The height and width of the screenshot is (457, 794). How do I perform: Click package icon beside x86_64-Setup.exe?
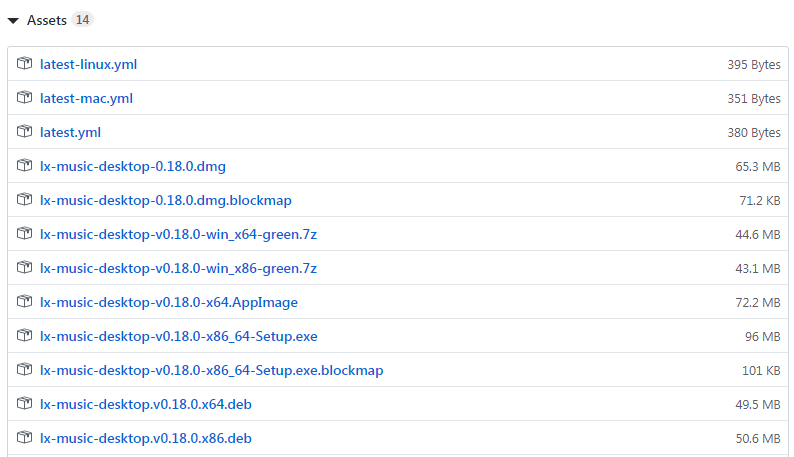pyautogui.click(x=24, y=335)
